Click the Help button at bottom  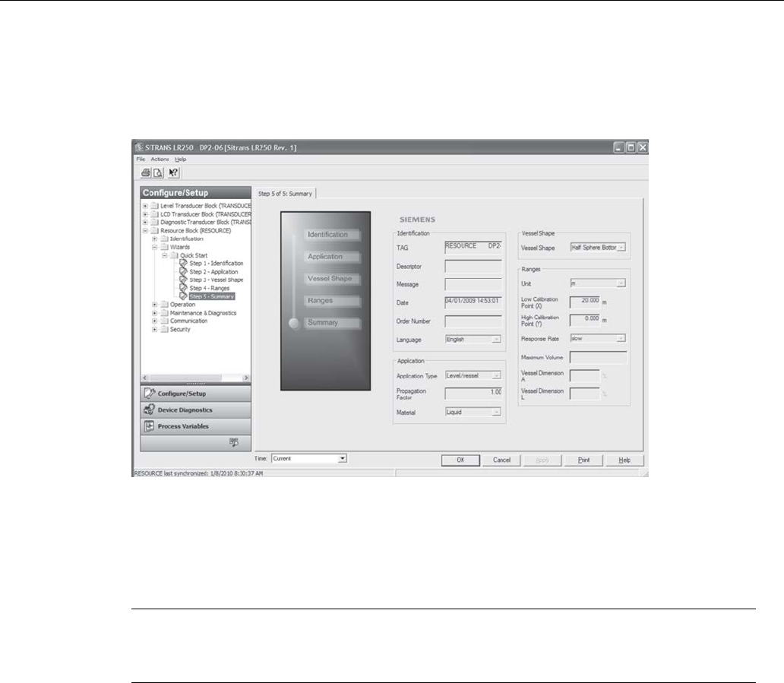pos(624,460)
